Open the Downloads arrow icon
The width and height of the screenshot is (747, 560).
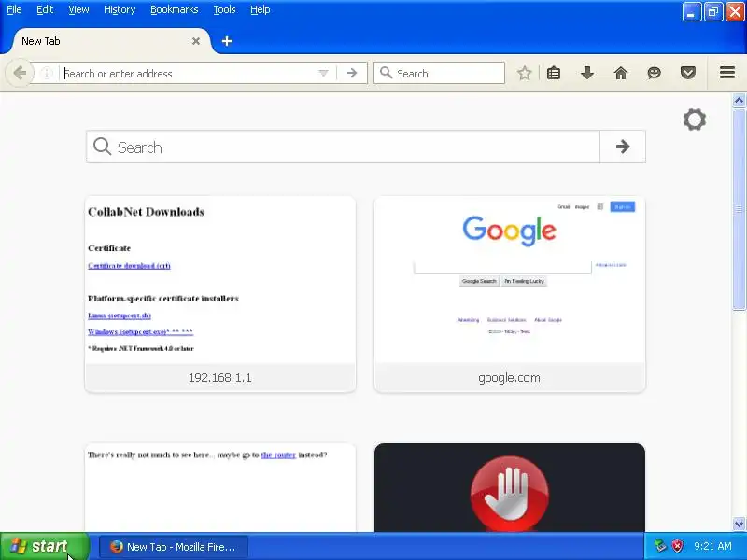587,74
